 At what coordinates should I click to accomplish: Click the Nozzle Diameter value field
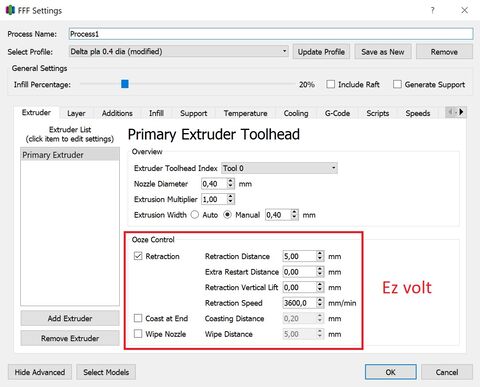(x=214, y=184)
